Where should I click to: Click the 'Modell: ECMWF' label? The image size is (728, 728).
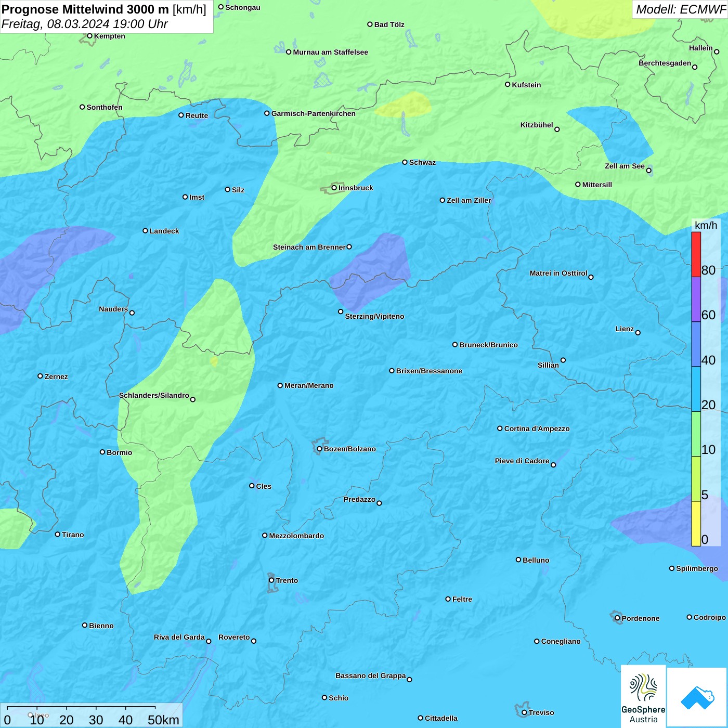click(x=681, y=9)
